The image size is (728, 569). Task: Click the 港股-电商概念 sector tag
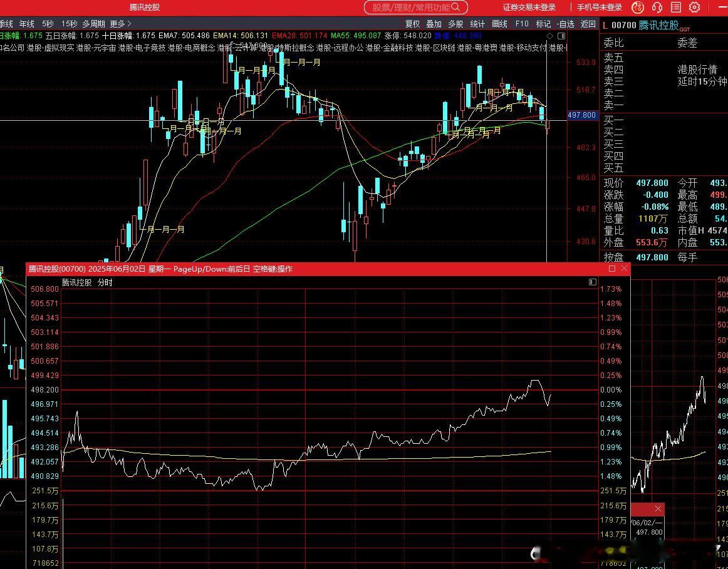191,48
